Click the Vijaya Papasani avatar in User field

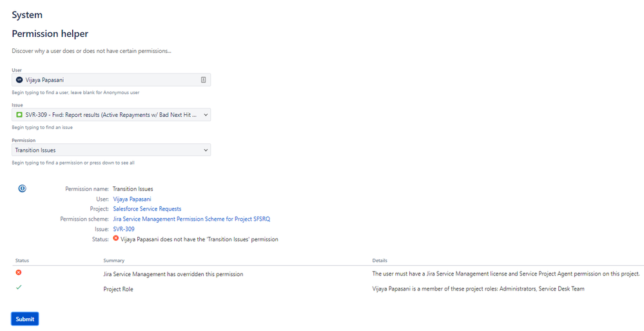(19, 80)
